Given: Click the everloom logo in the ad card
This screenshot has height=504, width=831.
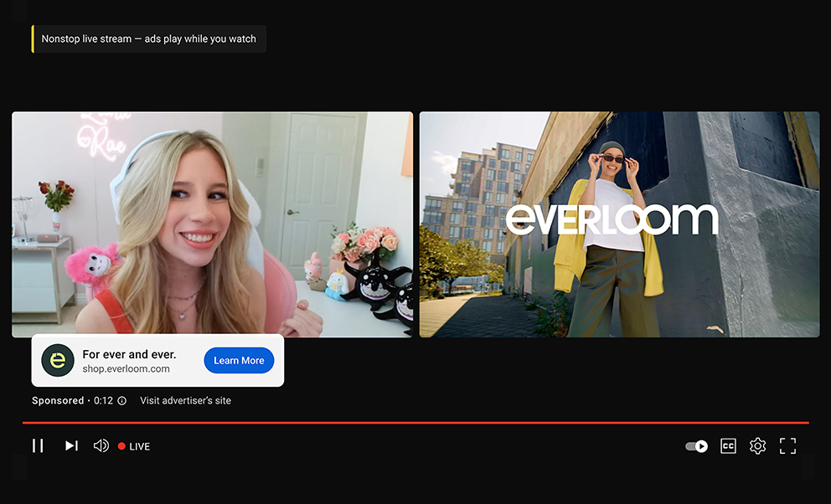Looking at the screenshot, I should (57, 360).
